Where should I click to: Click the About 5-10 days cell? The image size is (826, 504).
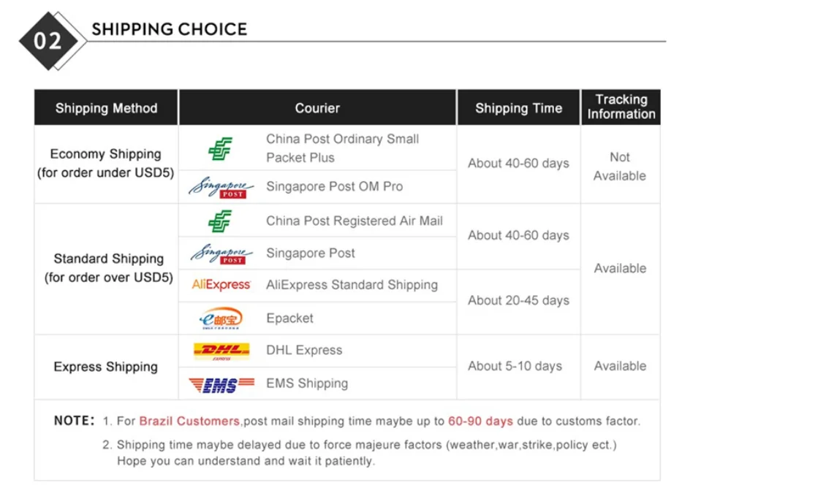[x=518, y=367]
